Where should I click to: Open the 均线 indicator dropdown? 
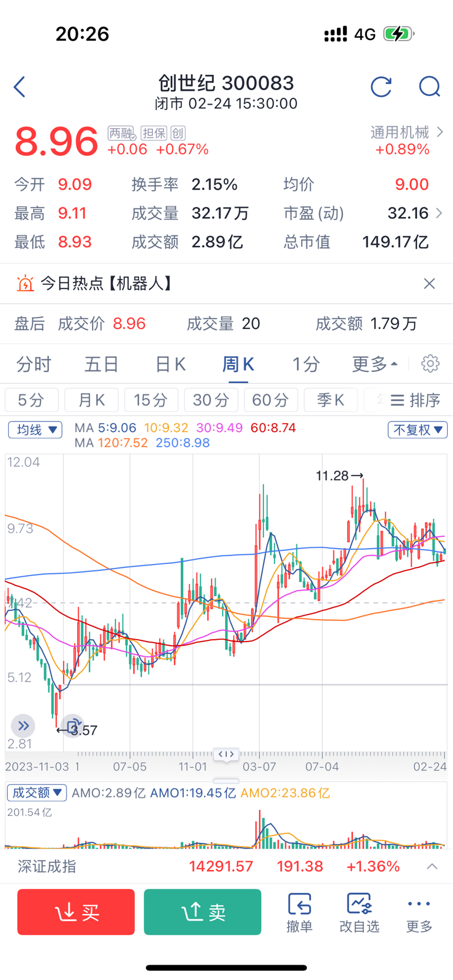tap(35, 430)
